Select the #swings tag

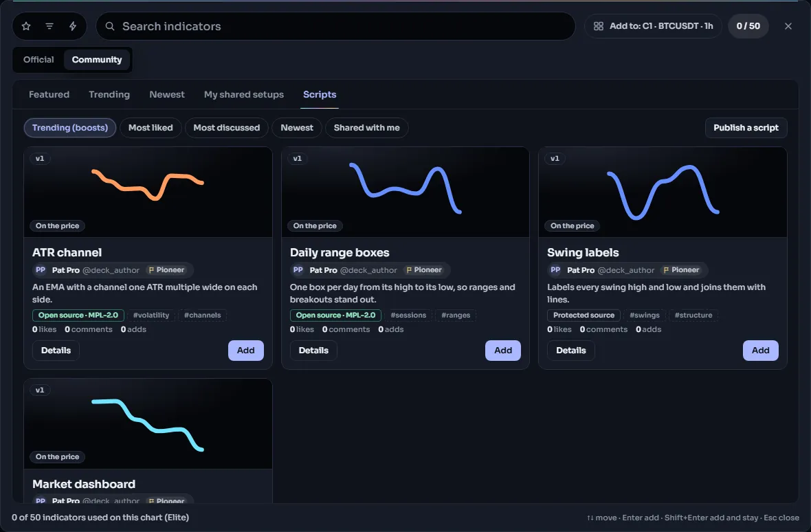[x=645, y=315]
